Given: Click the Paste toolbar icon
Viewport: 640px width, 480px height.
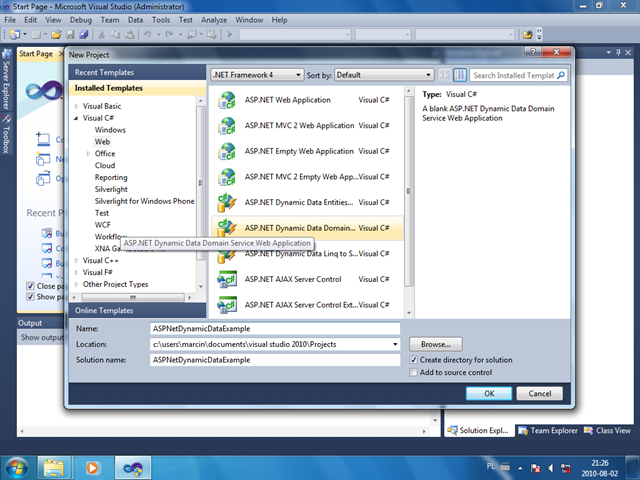Looking at the screenshot, I should [x=129, y=35].
